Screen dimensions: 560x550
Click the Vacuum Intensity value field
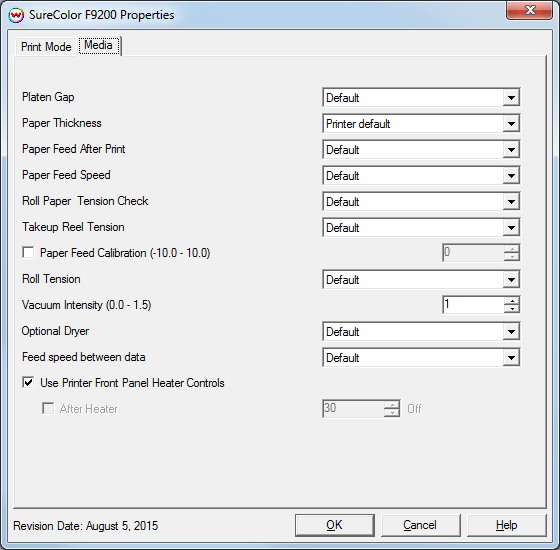click(473, 305)
